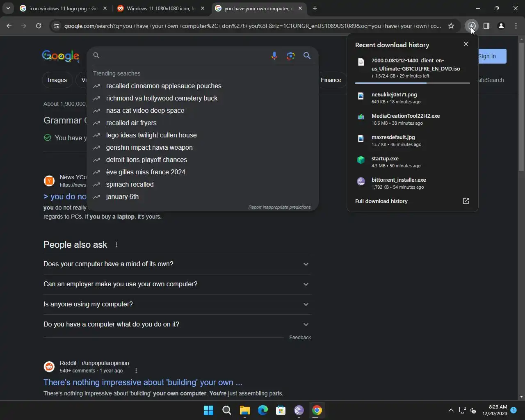Open Chrome profile avatar icon
Viewport: 525px width, 420px height.
(501, 26)
